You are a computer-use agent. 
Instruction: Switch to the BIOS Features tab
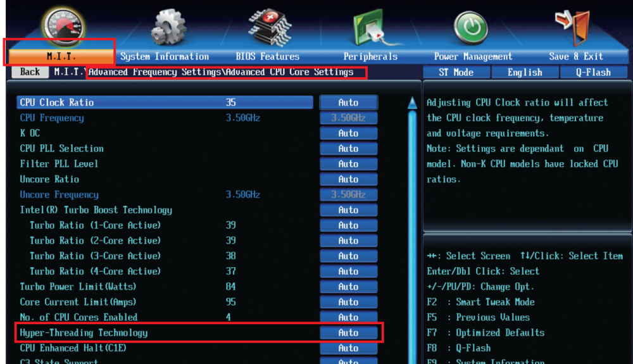point(268,56)
